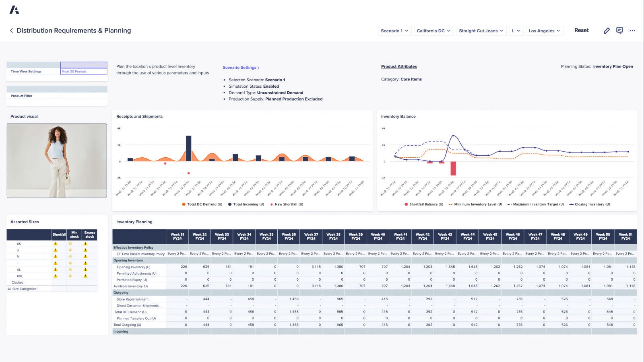644x362 pixels.
Task: Open the comments panel icon
Action: coord(619,31)
